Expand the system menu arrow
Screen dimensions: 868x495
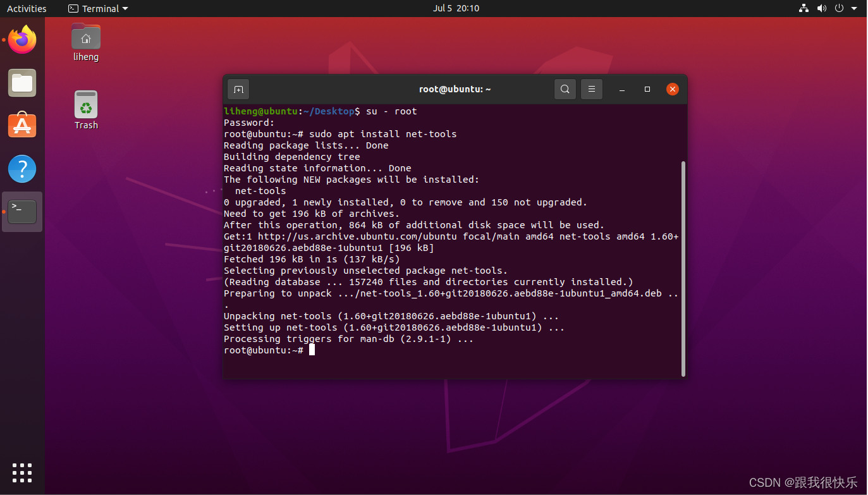click(854, 8)
